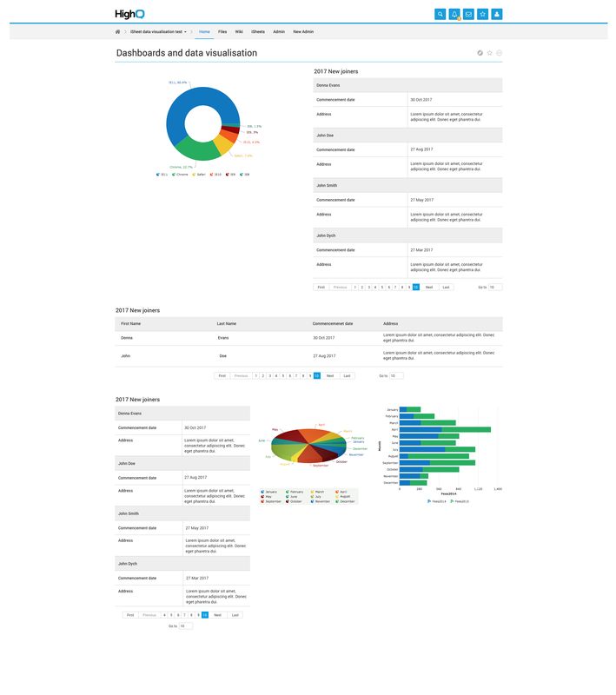Image resolution: width=616 pixels, height=695 pixels.
Task: Open the notifications bell
Action: point(454,14)
